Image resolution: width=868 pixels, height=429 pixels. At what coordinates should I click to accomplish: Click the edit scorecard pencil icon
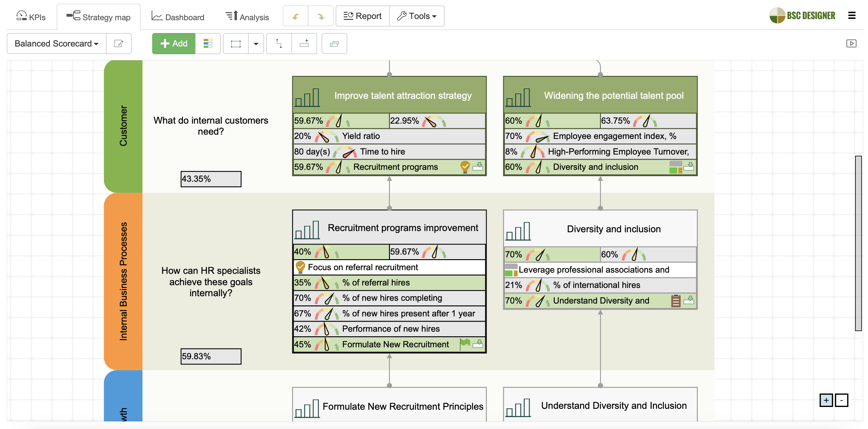click(119, 43)
